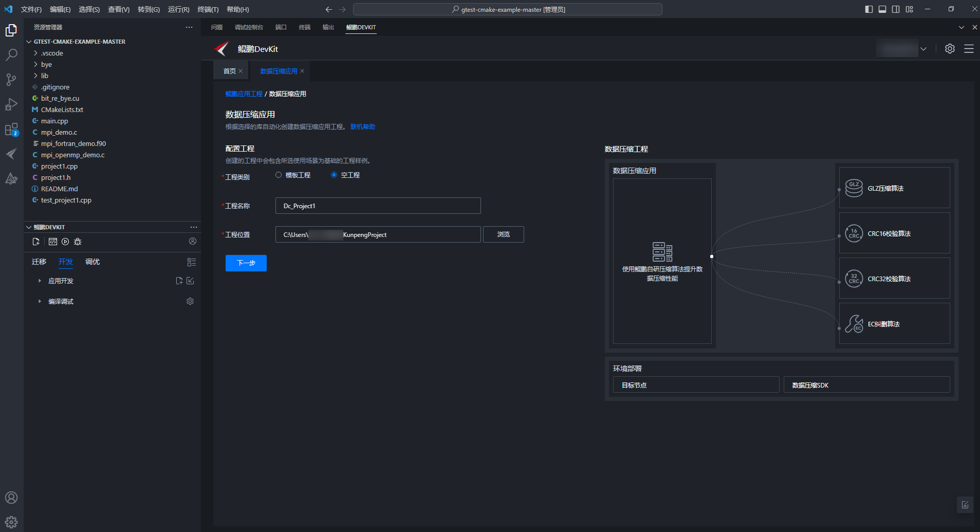Click 数据压缩SDK box in 环境部署

pyautogui.click(x=867, y=384)
